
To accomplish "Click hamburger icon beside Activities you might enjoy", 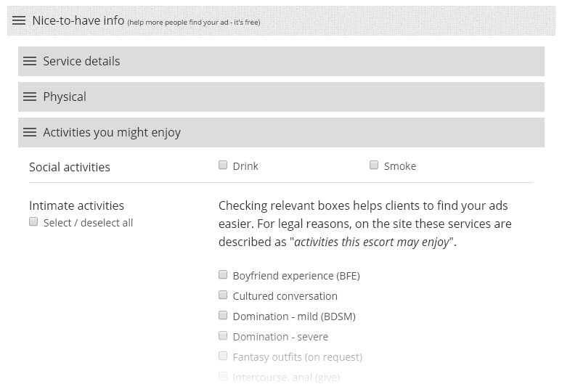I will 30,132.
